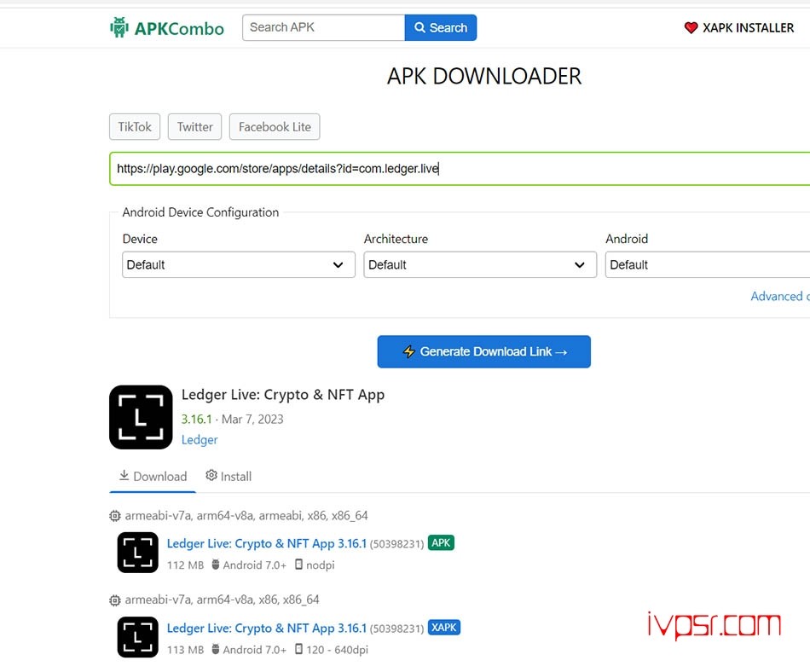Click the 113 MB variant's Ledger icon
This screenshot has height=672, width=810.
[x=138, y=637]
